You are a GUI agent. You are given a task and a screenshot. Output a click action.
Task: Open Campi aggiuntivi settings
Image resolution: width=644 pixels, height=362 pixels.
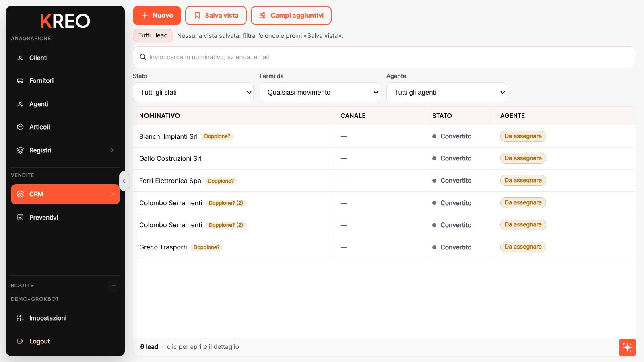[x=291, y=16]
